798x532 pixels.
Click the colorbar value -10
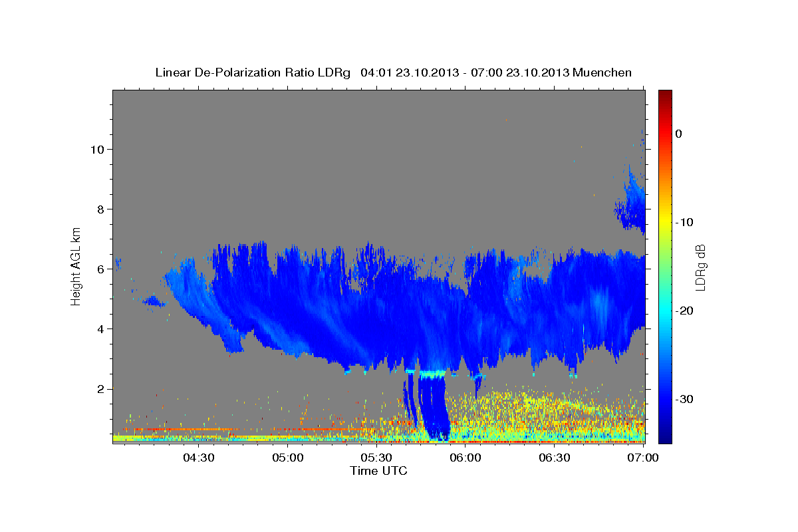685,222
